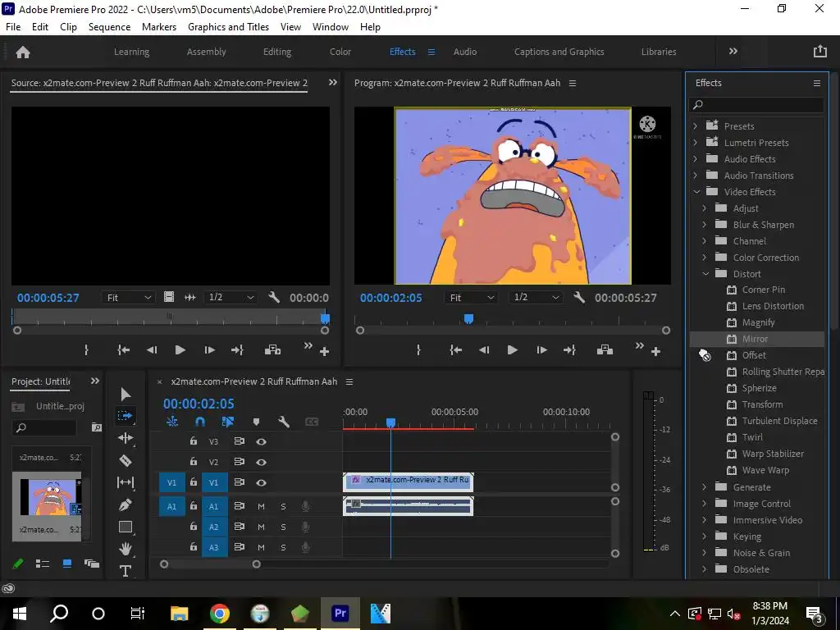The width and height of the screenshot is (840, 630).
Task: Open Source monitor settings wrench
Action: click(x=274, y=297)
